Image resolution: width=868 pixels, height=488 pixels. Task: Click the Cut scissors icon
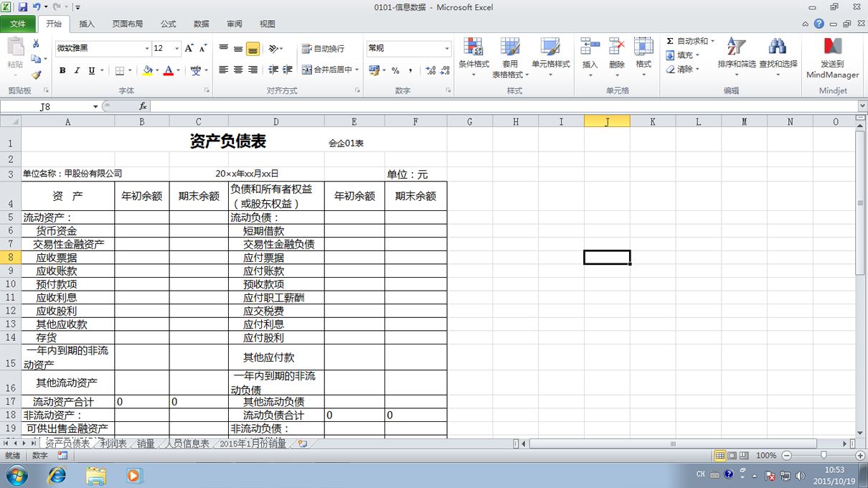point(36,44)
